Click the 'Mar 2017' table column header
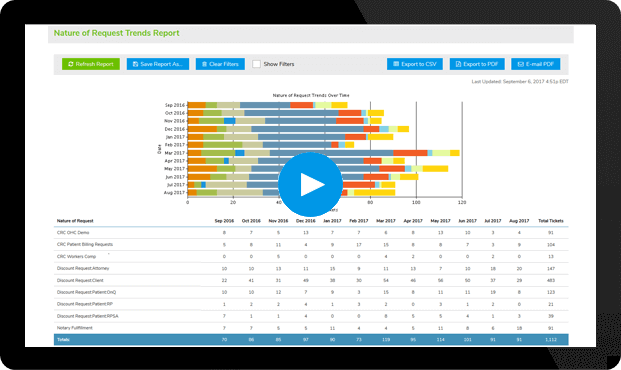Image resolution: width=621 pixels, height=370 pixels. click(386, 221)
